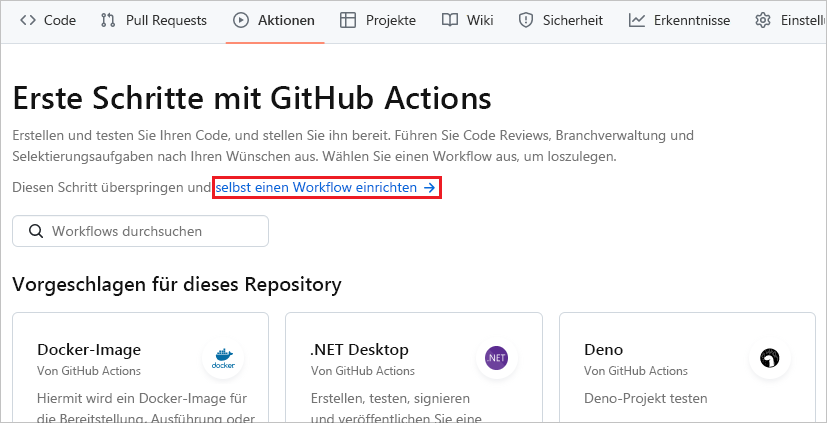Click the search magnifier icon
Viewport: 827px width, 423px height.
point(36,231)
